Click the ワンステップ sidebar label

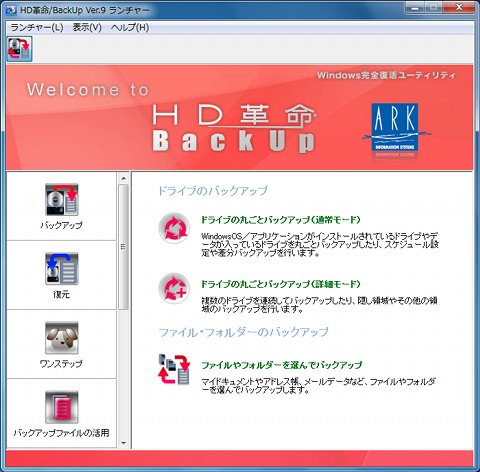pyautogui.click(x=61, y=364)
